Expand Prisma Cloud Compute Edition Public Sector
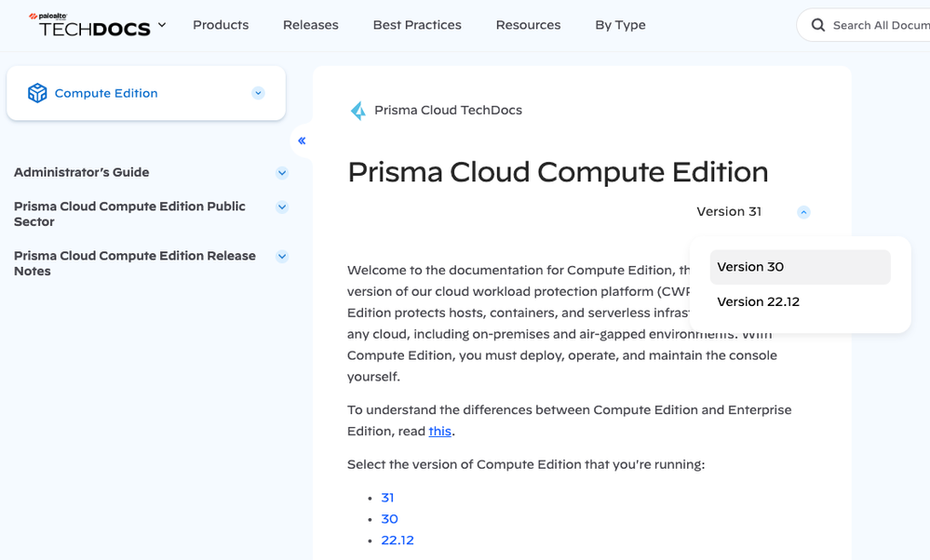 282,207
